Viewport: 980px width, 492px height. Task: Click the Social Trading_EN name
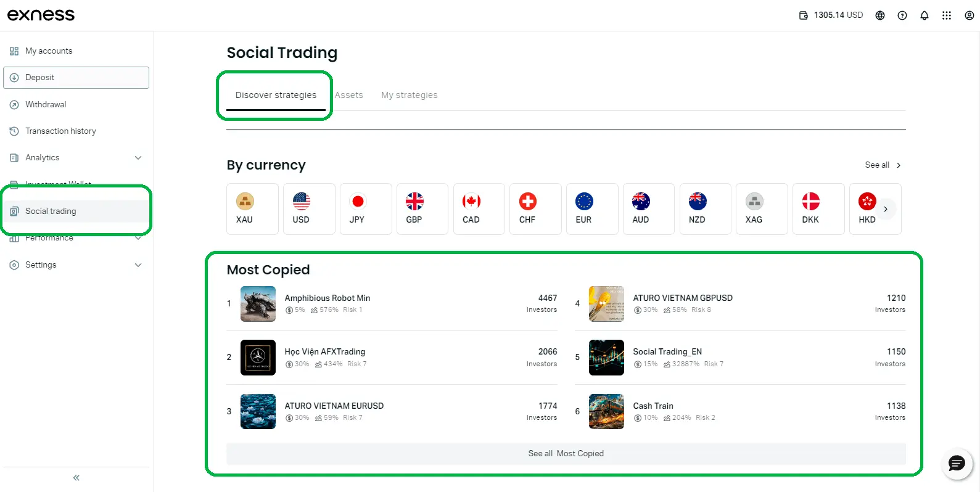coord(667,352)
